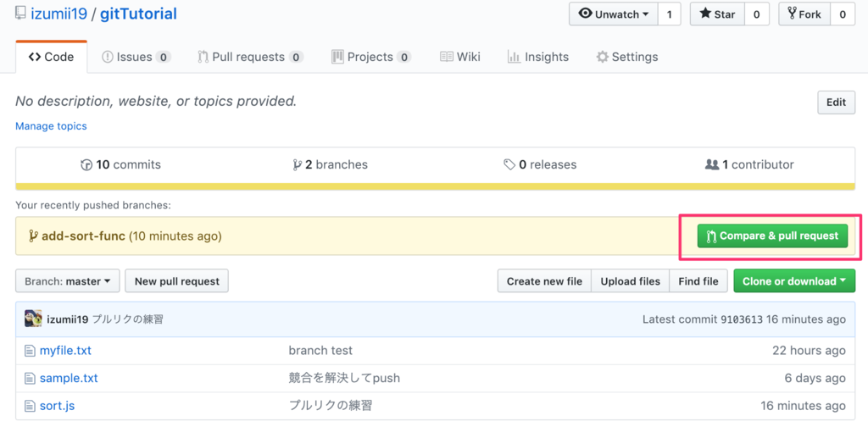868x427 pixels.
Task: Open the Unwatch notification dropdown
Action: [x=615, y=14]
